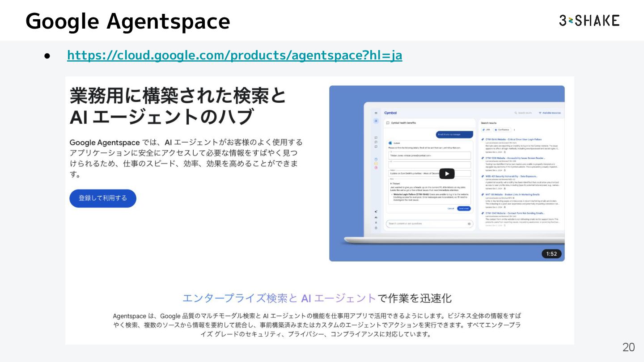644x362 pixels.
Task: Click the Cymbal logo in the video thumbnail
Action: [390, 113]
